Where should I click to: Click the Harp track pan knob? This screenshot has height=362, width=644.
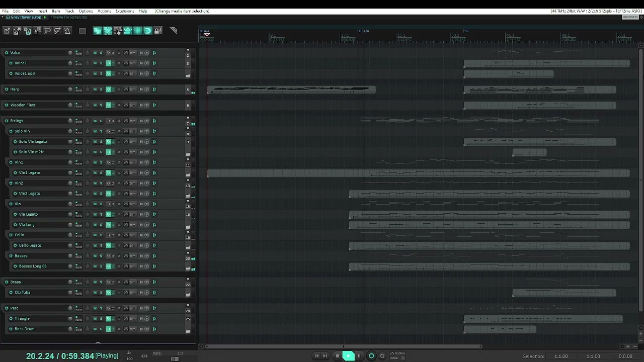87,89
